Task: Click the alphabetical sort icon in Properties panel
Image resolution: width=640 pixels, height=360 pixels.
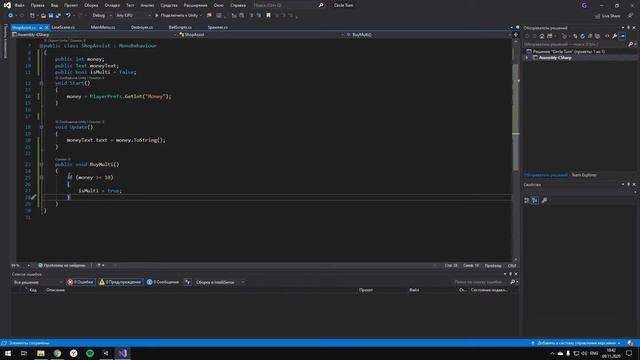Action: 535,200
